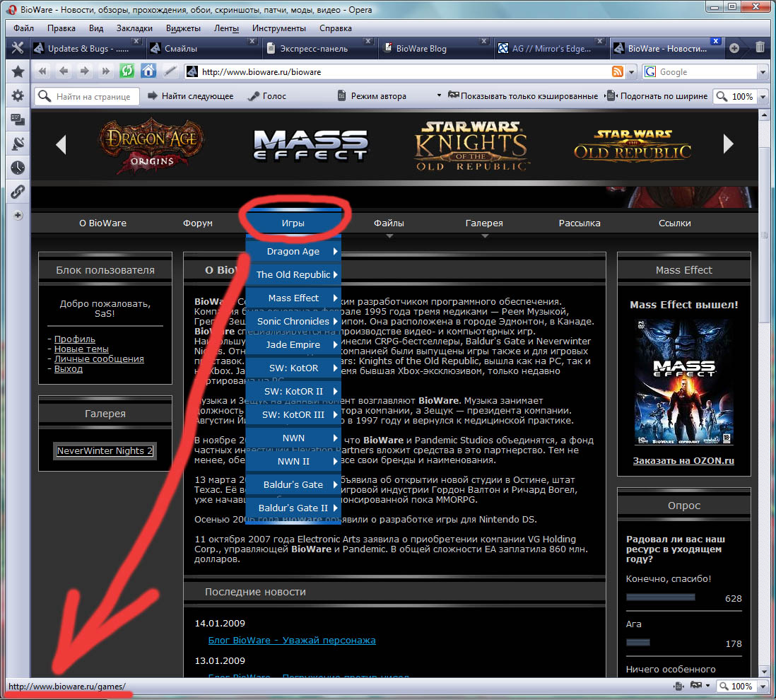Toggle Подогнать по ширине
Image resolution: width=776 pixels, height=700 pixels.
pos(657,96)
